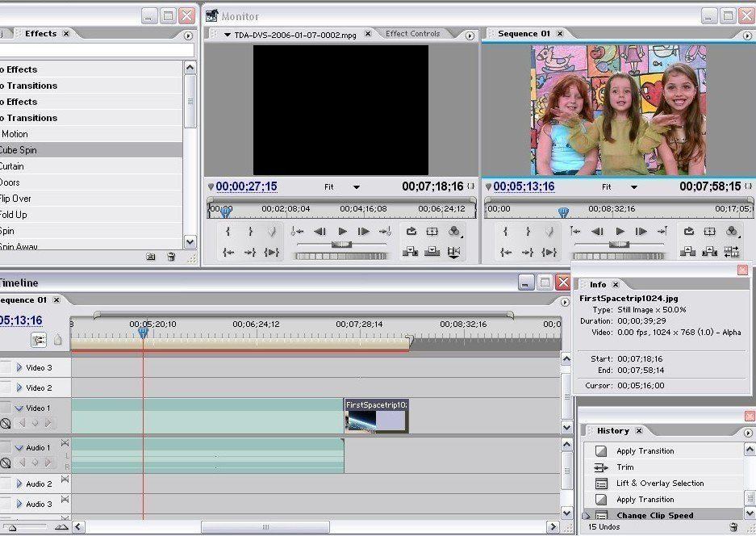The width and height of the screenshot is (756, 536).
Task: Toggle Video 2 track visibility box
Action: tap(6, 387)
